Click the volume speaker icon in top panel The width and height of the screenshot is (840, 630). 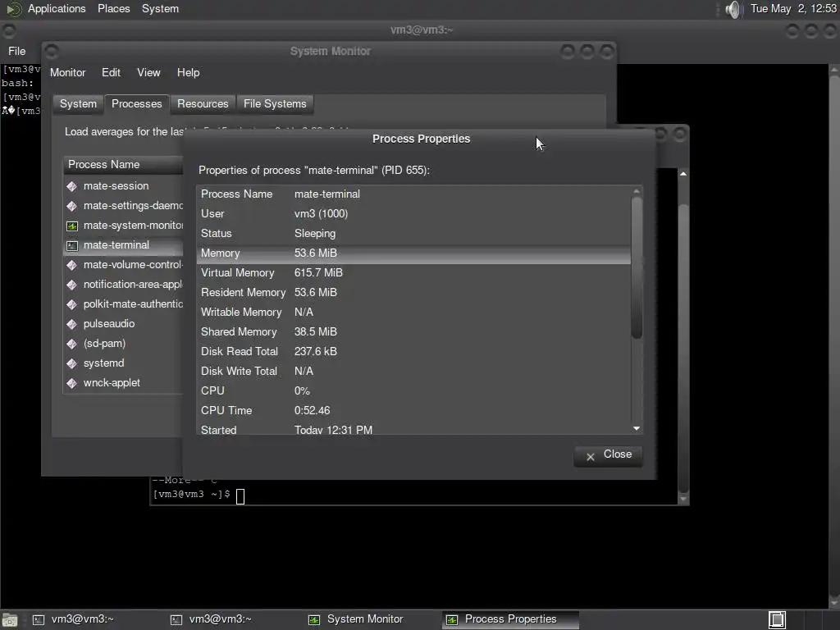[733, 9]
